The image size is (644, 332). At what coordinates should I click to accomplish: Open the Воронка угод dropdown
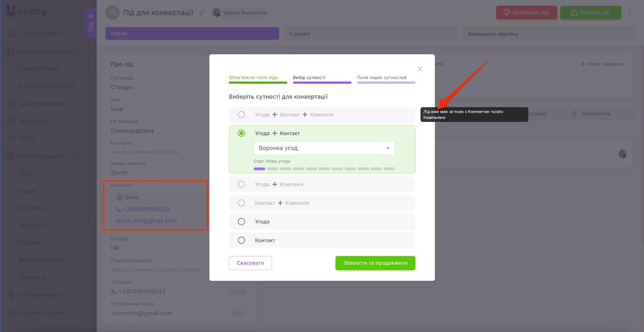(x=324, y=148)
